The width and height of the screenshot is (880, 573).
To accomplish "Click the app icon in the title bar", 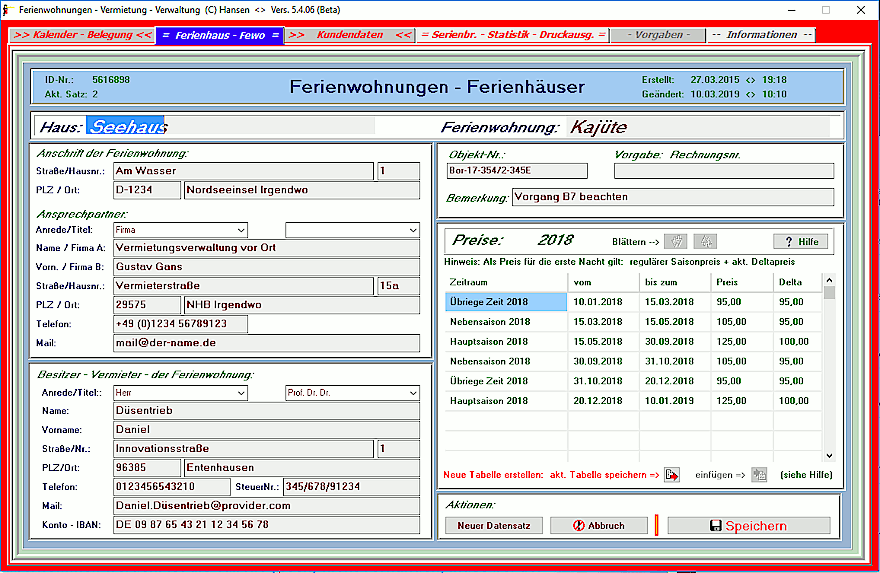I will click(x=8, y=9).
